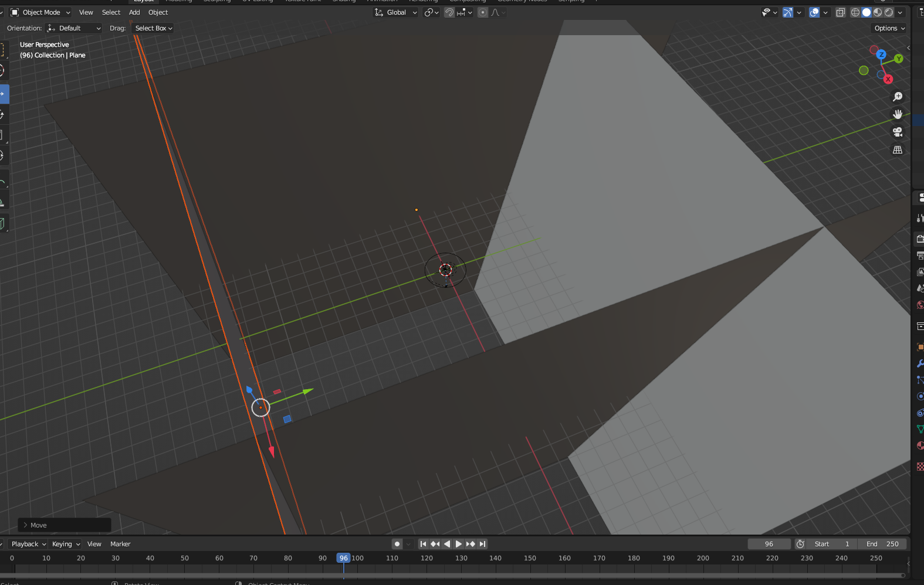Toggle auto keying record button
Image resolution: width=924 pixels, height=585 pixels.
(397, 544)
